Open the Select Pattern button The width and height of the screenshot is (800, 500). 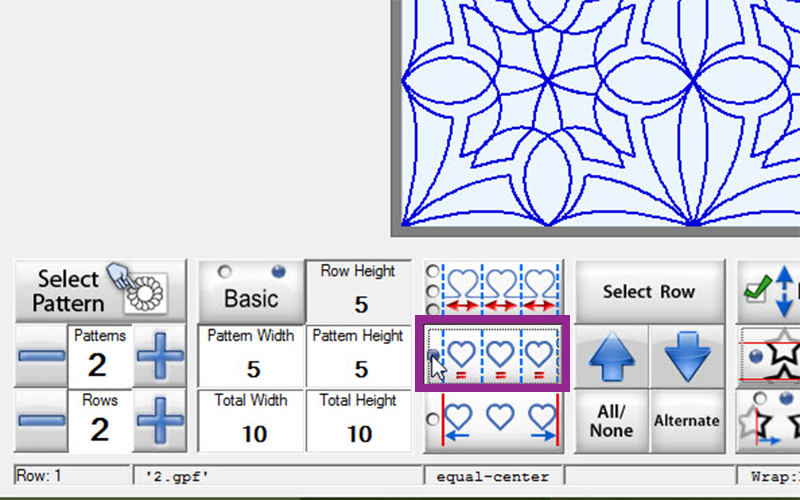tap(101, 291)
